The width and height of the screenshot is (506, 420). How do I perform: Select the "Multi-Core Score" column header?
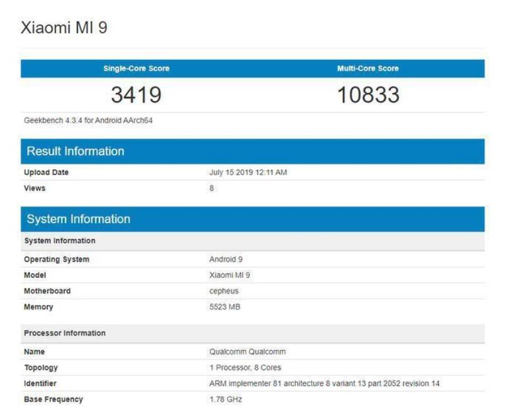[368, 69]
